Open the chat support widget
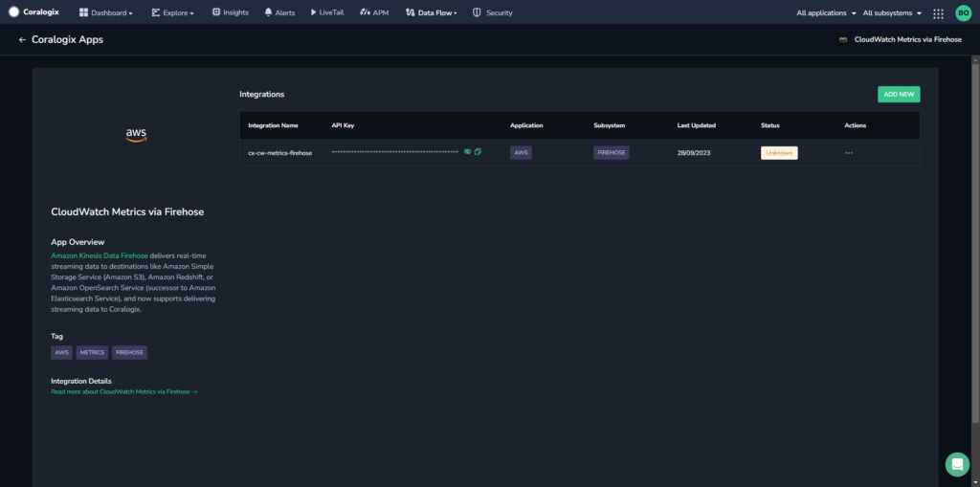 pyautogui.click(x=957, y=464)
